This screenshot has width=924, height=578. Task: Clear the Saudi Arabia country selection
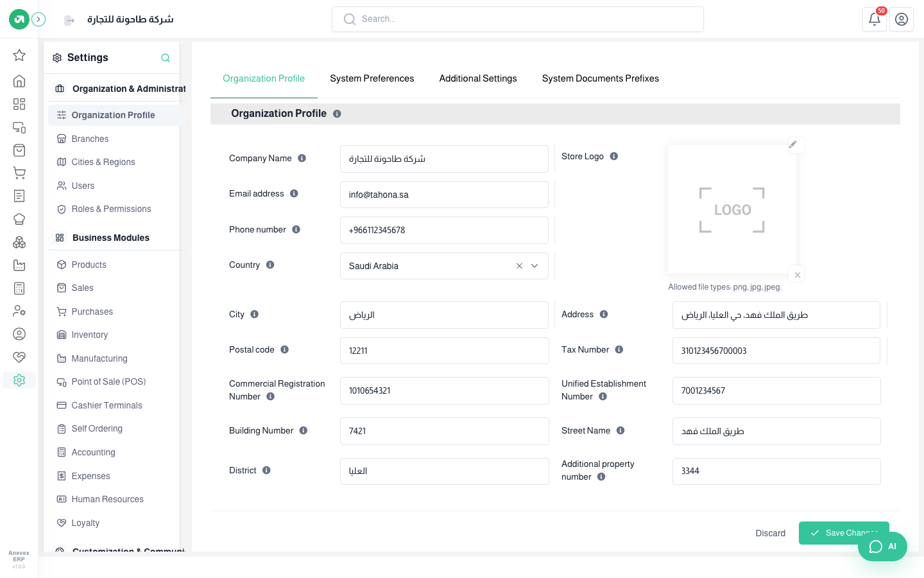pyautogui.click(x=519, y=266)
